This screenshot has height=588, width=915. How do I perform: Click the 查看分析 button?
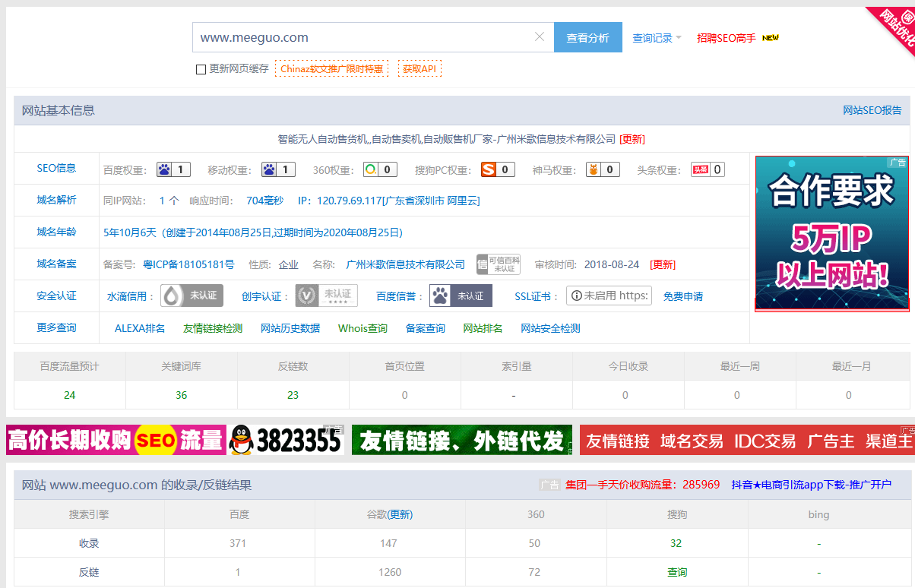588,37
